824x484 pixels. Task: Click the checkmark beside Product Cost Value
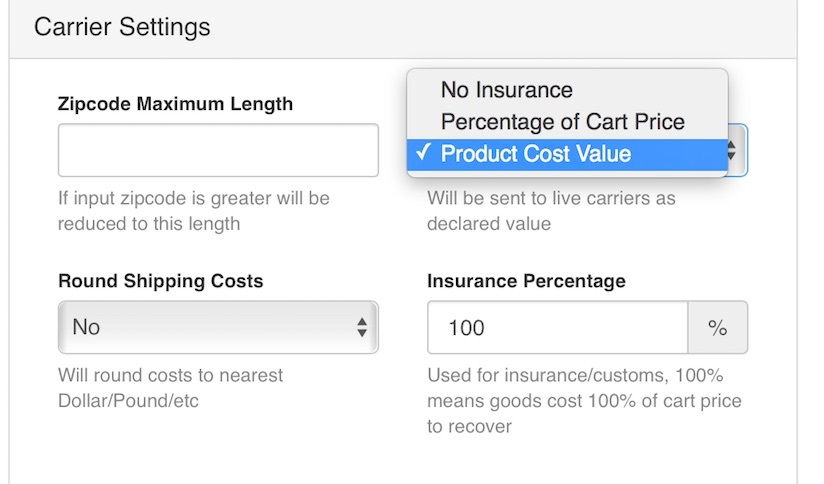point(424,153)
